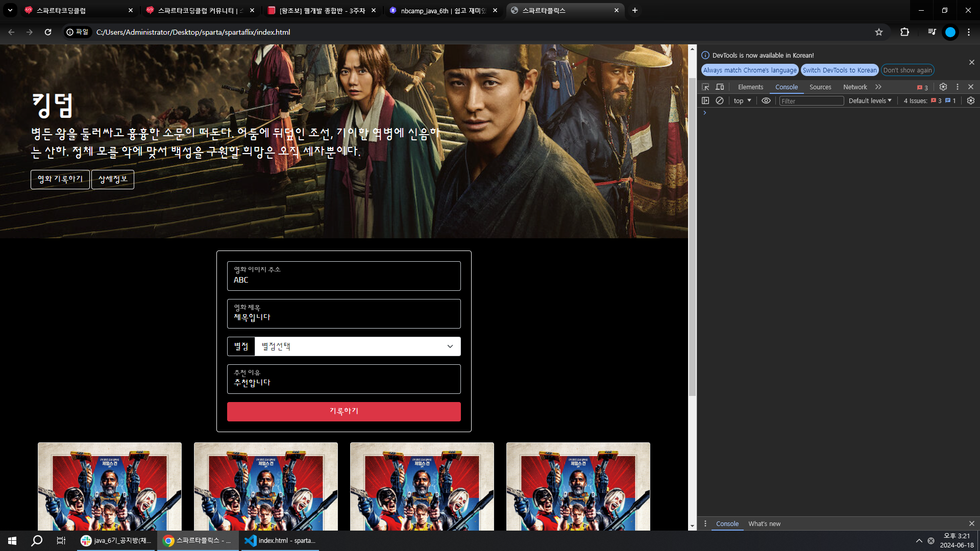980x551 pixels.
Task: Close the DevTools panel
Action: pyautogui.click(x=971, y=87)
